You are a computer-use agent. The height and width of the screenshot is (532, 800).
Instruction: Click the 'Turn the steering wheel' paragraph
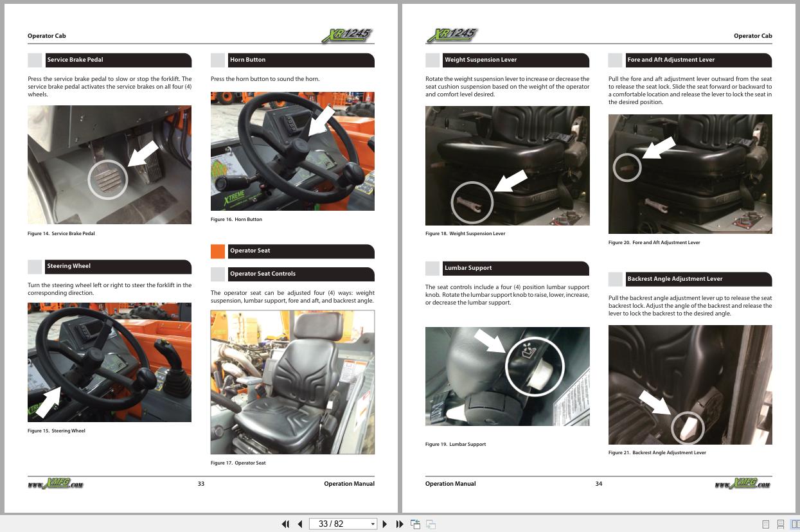click(109, 289)
